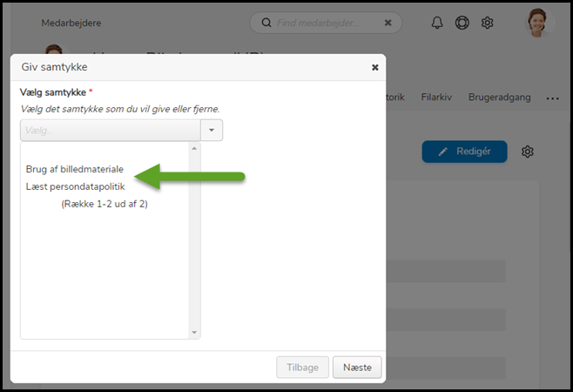This screenshot has width=573, height=392.
Task: Open the help lifebuoy icon
Action: 462,23
